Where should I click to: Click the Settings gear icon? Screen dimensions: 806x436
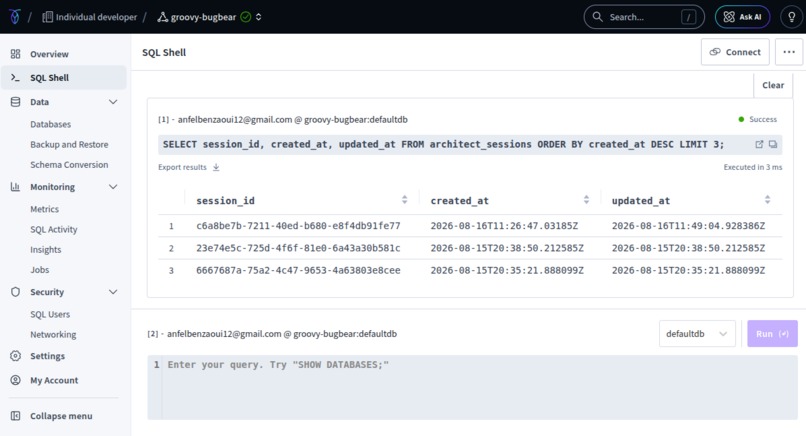pyautogui.click(x=15, y=356)
